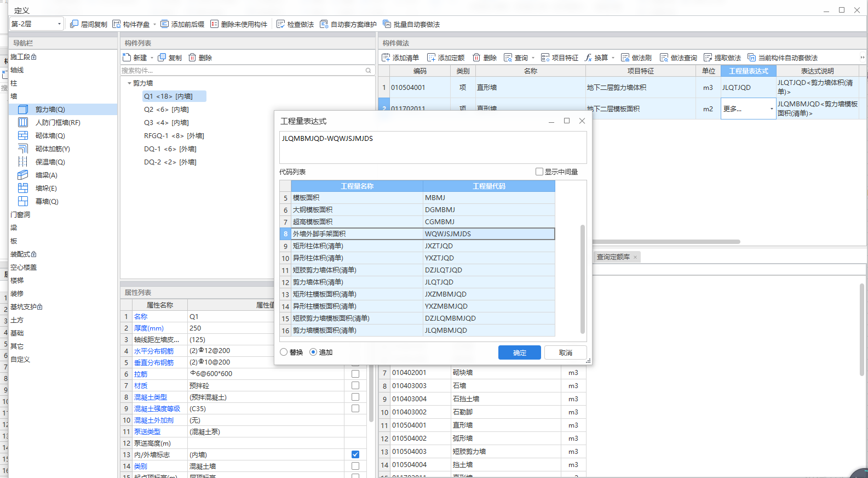Select 超高模板面积 code row

[x=417, y=222]
